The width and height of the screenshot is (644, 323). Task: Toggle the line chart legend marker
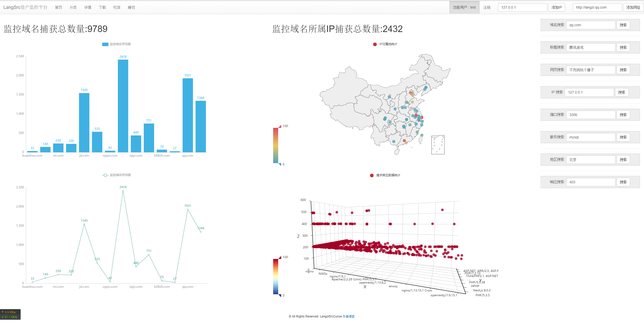(x=105, y=175)
